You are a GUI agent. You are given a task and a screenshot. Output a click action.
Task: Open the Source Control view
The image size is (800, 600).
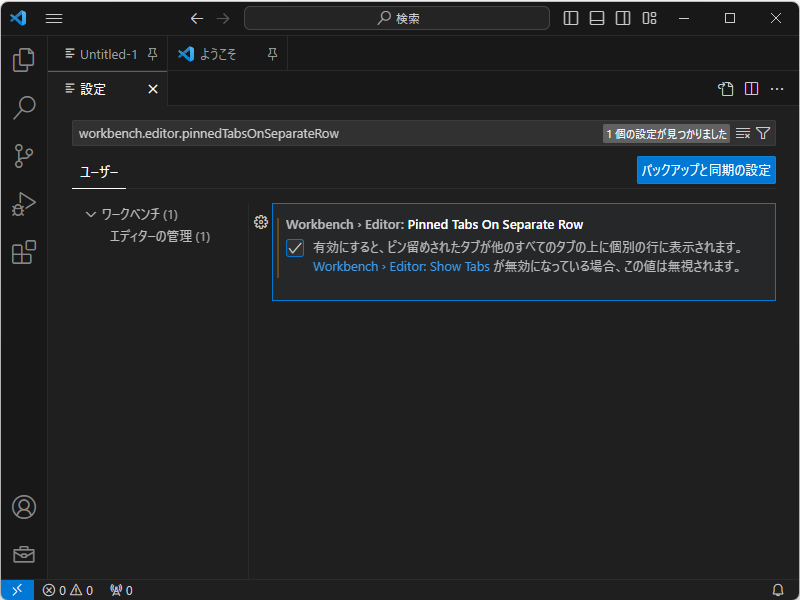(23, 156)
